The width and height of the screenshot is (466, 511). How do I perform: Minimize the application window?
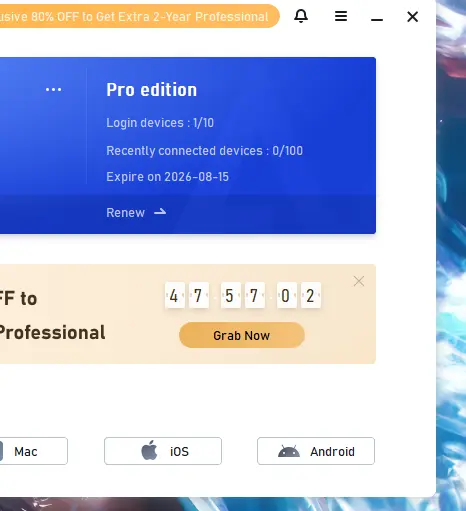(x=377, y=20)
